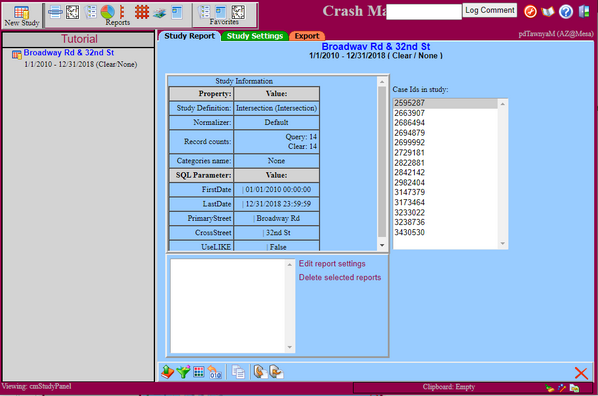Open the collision diagram favorite in Favorites
The image size is (598, 396).
click(238, 12)
